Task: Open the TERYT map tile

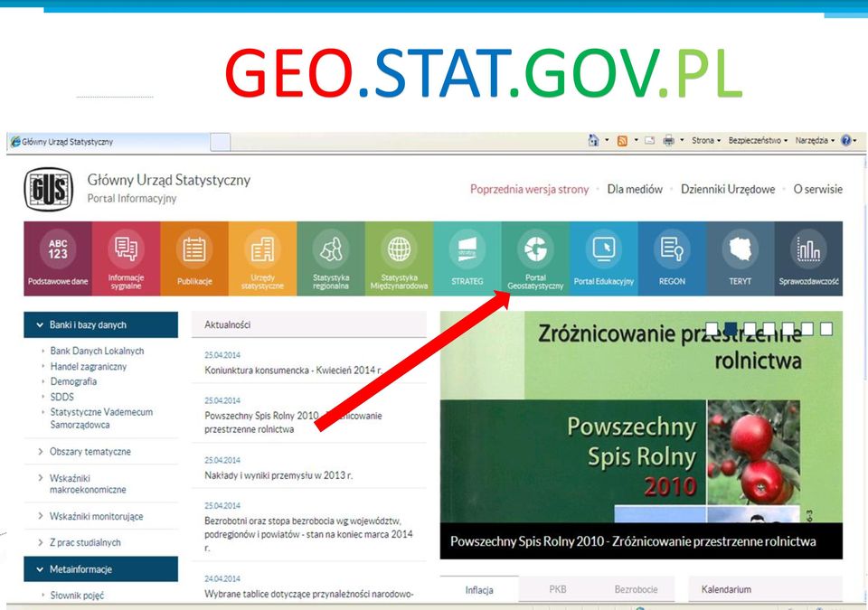Action: [x=741, y=258]
